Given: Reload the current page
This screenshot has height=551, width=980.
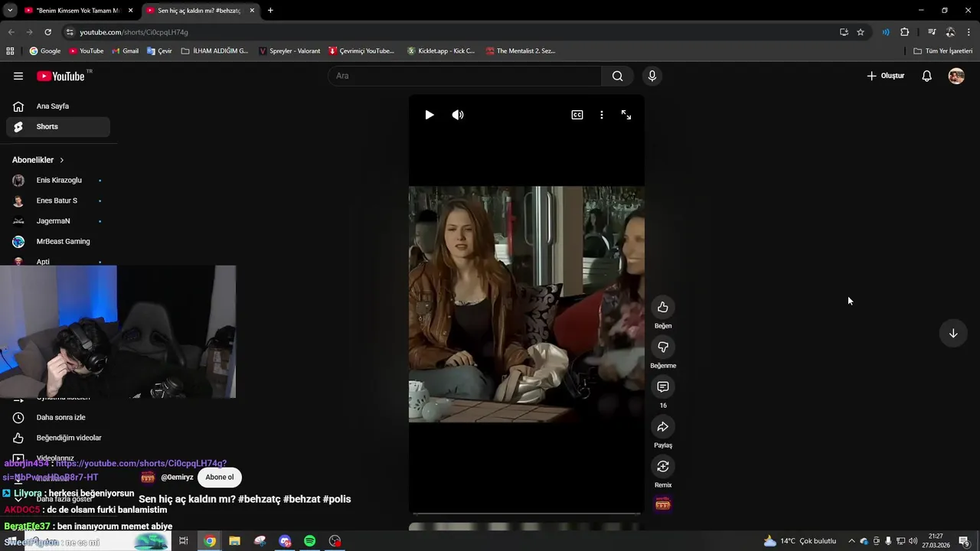Looking at the screenshot, I should click(x=47, y=32).
